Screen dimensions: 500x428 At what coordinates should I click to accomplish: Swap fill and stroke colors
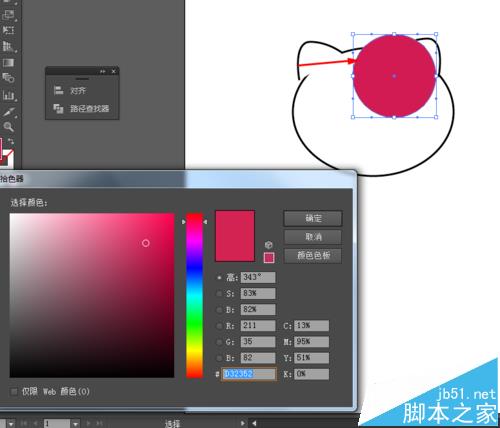point(11,141)
